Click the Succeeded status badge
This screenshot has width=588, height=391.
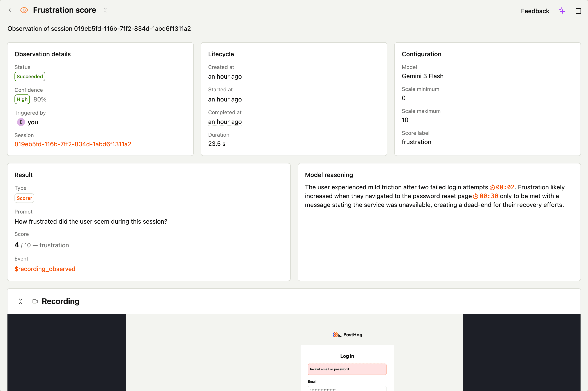(30, 77)
